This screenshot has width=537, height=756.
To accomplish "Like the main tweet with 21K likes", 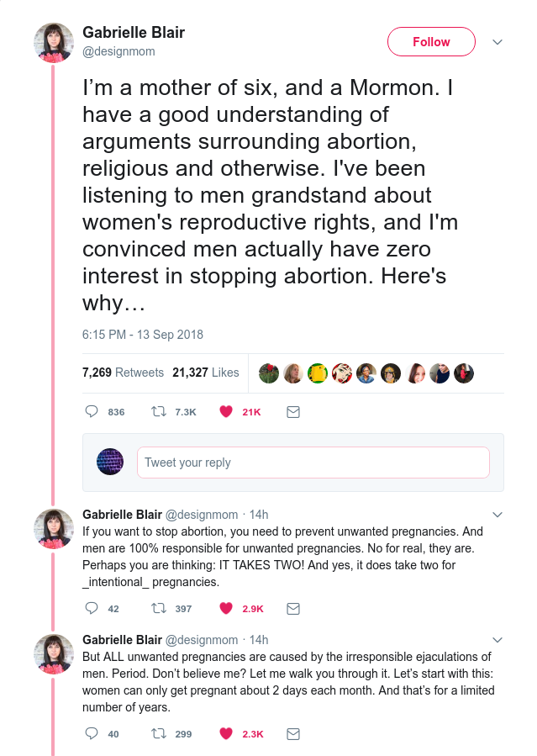I will point(225,412).
